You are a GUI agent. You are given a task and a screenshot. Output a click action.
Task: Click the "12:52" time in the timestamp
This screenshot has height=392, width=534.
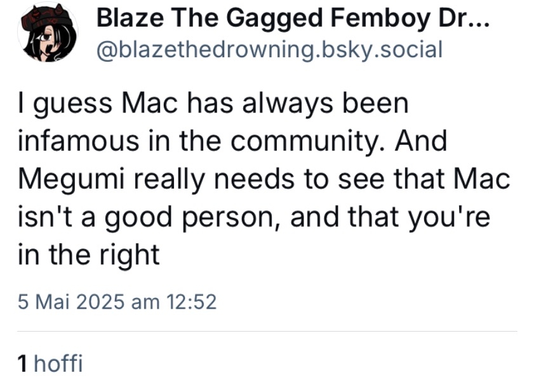pos(190,301)
